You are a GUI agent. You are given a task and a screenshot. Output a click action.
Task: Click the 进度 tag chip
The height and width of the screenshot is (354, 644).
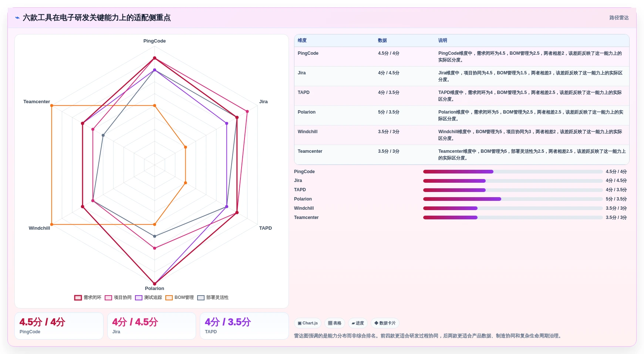point(358,323)
